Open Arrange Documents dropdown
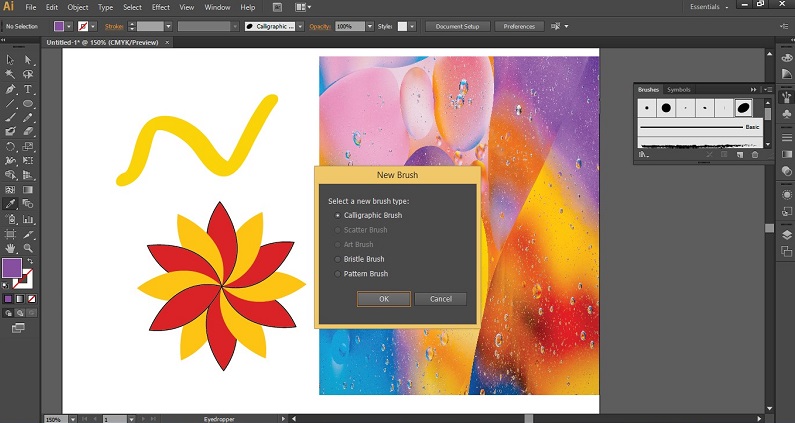795x423 pixels. (x=303, y=7)
